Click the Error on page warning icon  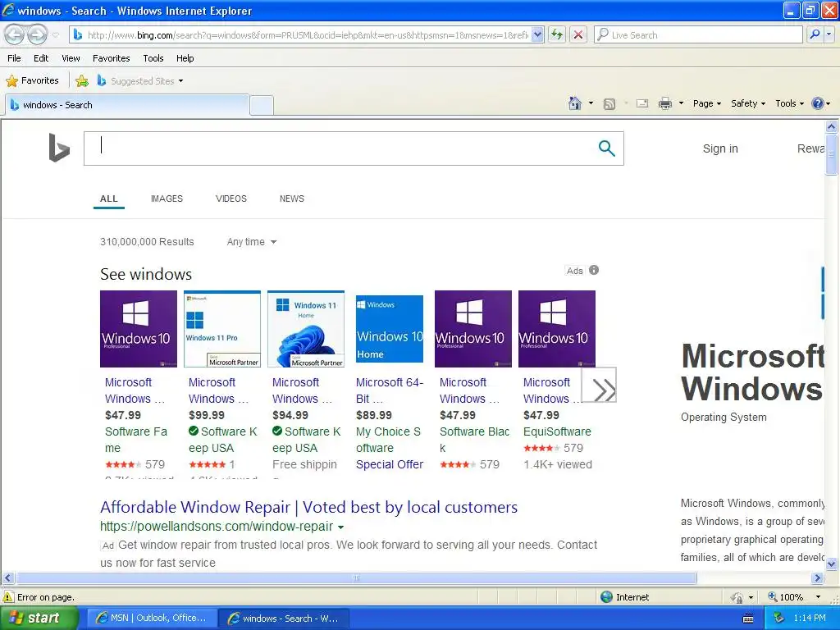coord(8,597)
